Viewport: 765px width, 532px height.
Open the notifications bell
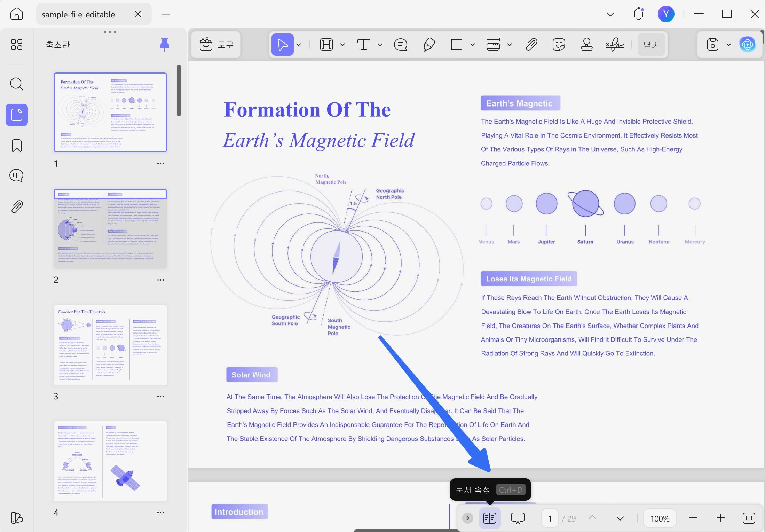coord(639,14)
